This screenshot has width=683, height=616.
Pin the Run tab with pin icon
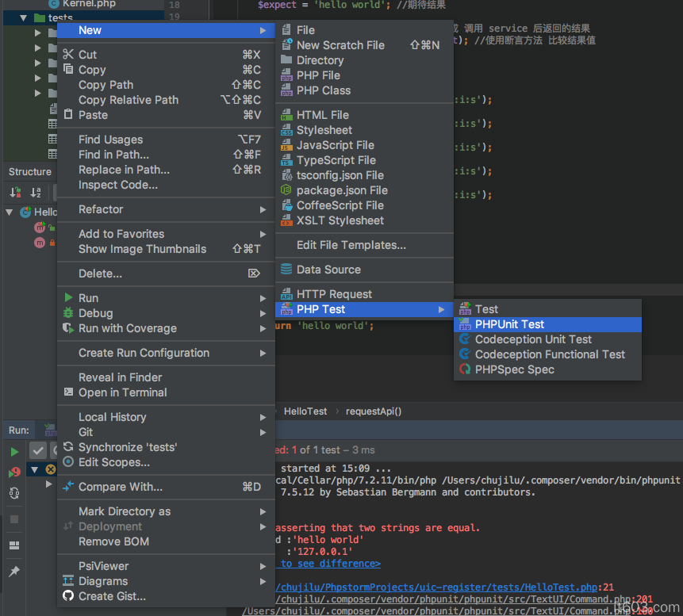tap(14, 572)
